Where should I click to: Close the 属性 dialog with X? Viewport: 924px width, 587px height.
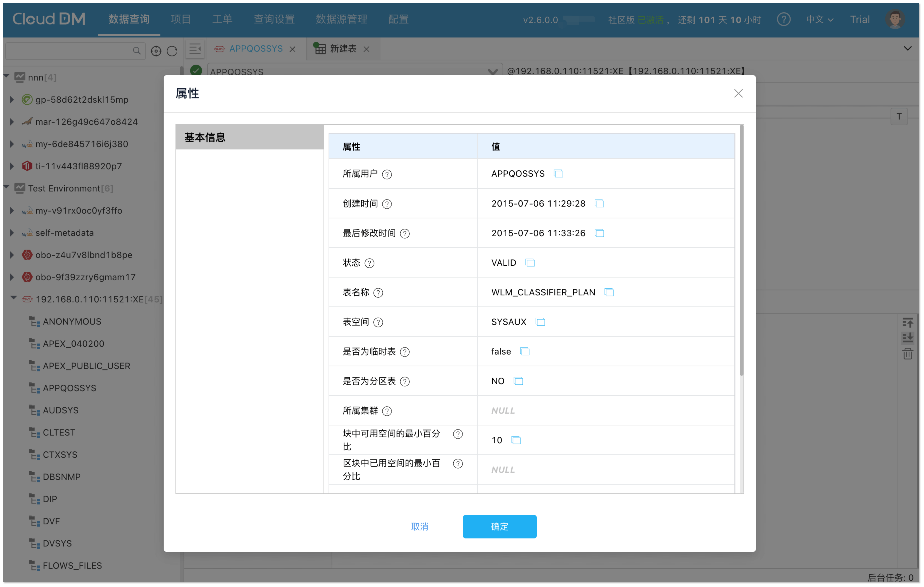coord(738,94)
